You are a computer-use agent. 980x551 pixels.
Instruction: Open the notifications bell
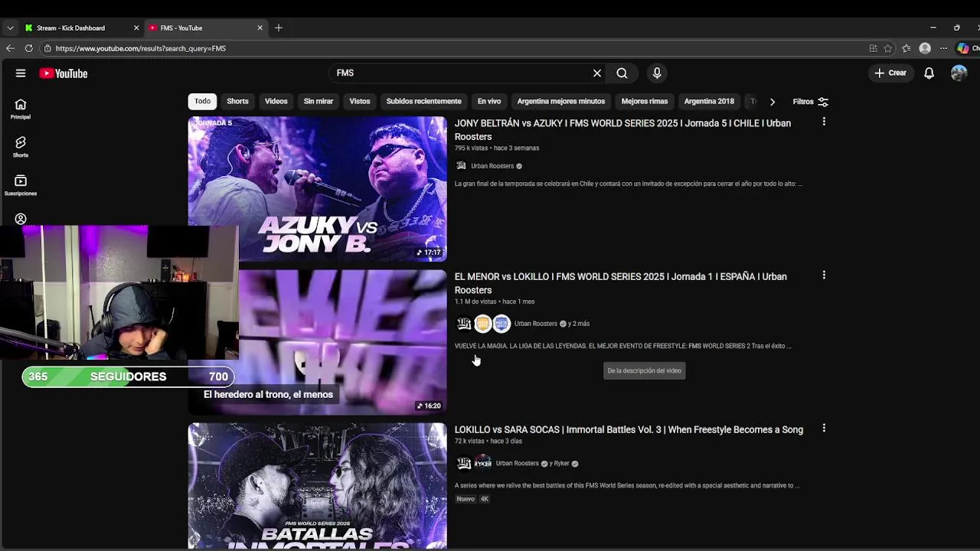[929, 73]
